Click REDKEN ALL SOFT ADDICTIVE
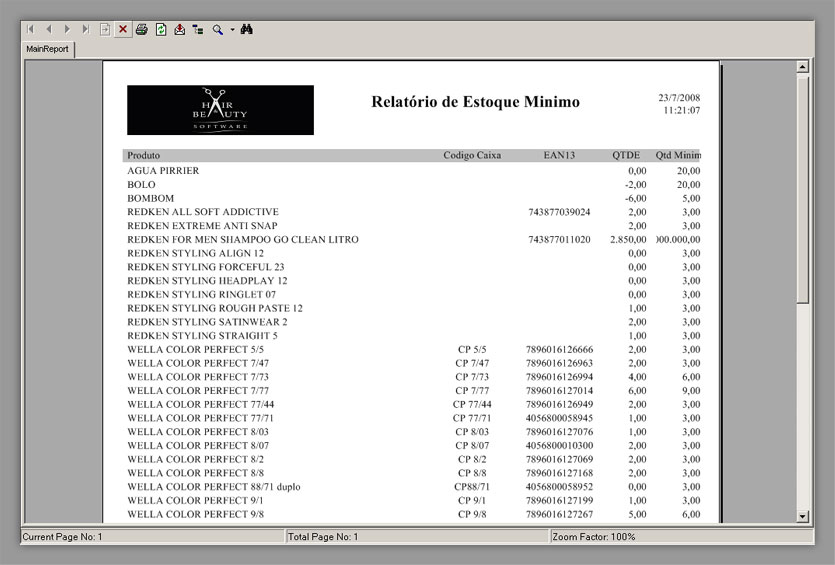This screenshot has width=835, height=565. pos(203,212)
